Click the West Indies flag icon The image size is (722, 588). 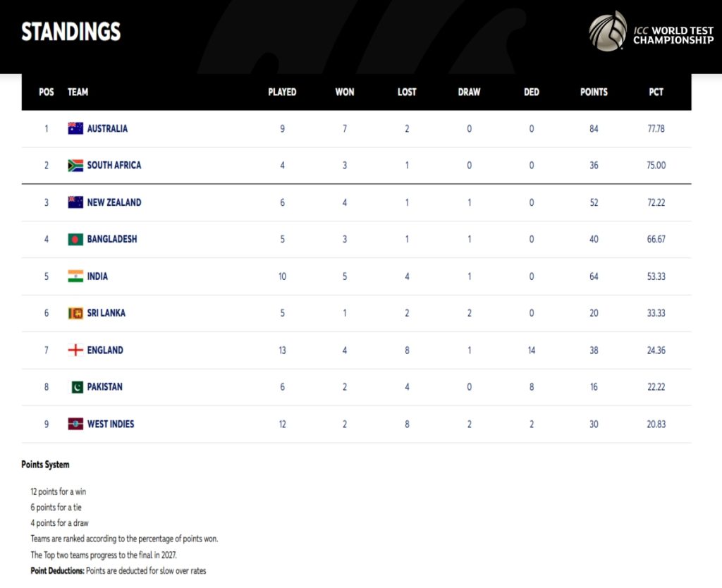(x=75, y=424)
